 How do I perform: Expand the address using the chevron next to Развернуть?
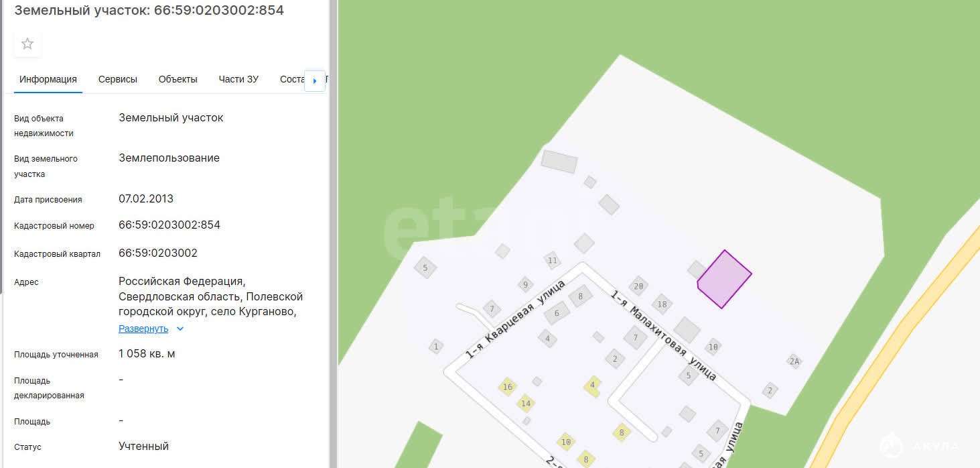[180, 329]
